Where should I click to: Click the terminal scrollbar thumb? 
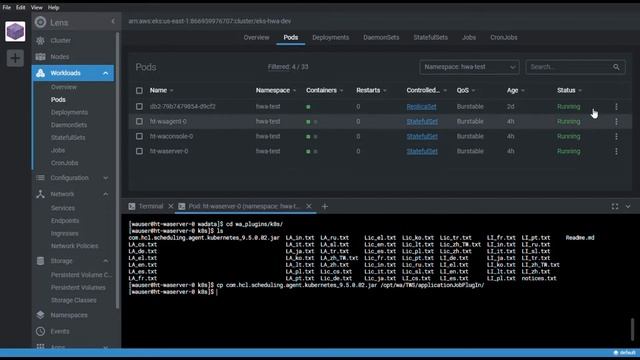click(x=632, y=329)
